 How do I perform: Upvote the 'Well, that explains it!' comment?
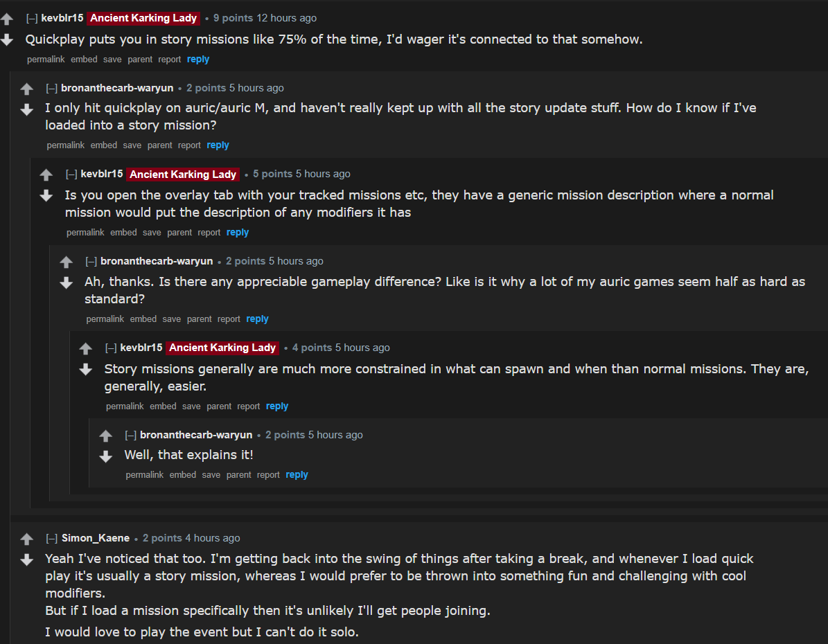[106, 436]
